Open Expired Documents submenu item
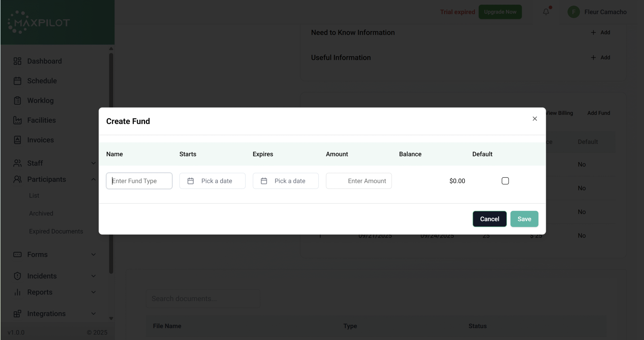Screen dimensions: 644x340 [56, 231]
